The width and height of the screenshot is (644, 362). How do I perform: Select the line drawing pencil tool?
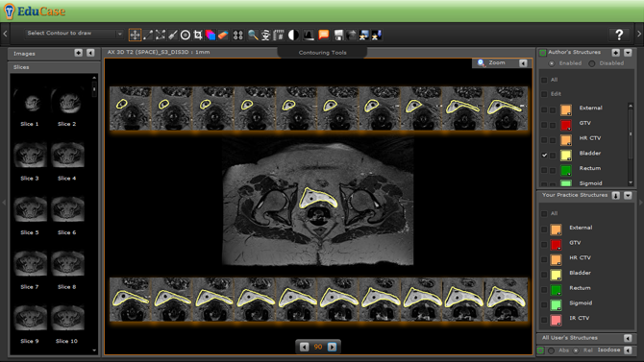(x=148, y=35)
